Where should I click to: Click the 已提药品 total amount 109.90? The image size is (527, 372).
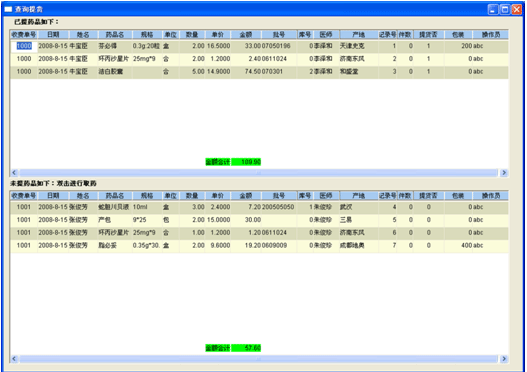pos(246,162)
